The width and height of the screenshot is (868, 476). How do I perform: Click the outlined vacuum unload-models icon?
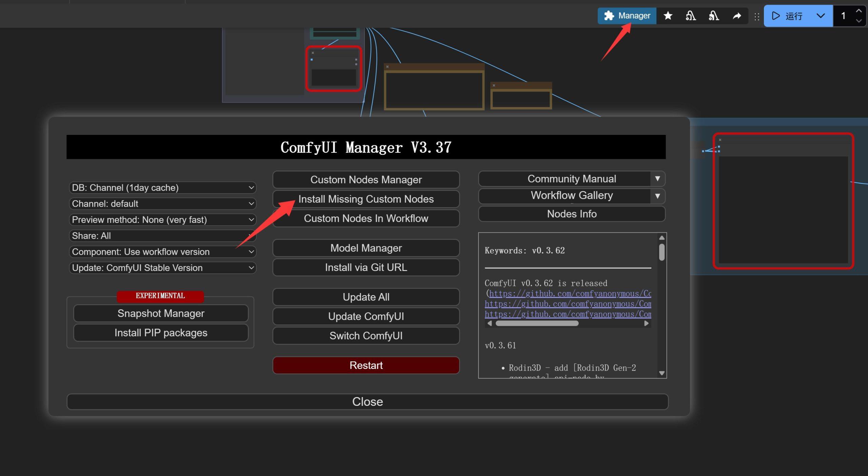coord(691,16)
